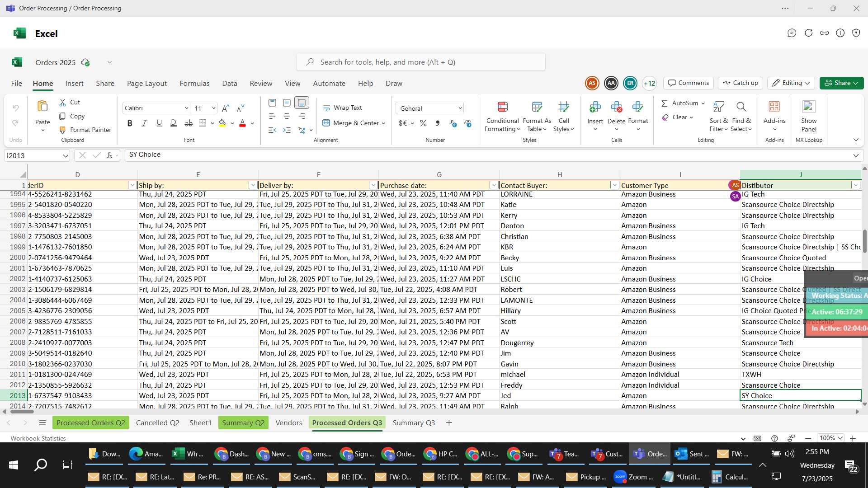Image resolution: width=868 pixels, height=488 pixels.
Task: Collapse the ribbon with the chevron
Action: 856,140
